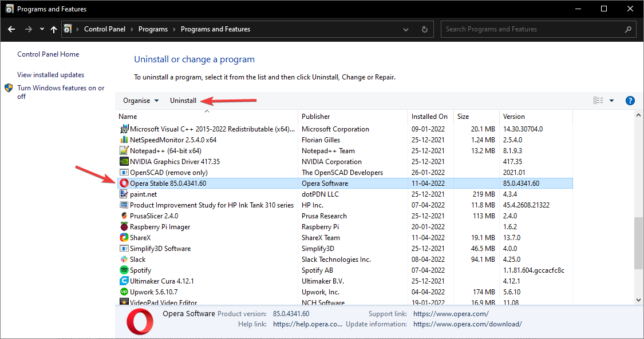The image size is (644, 339).
Task: Select the PrusaSlicer program icon
Action: (124, 216)
